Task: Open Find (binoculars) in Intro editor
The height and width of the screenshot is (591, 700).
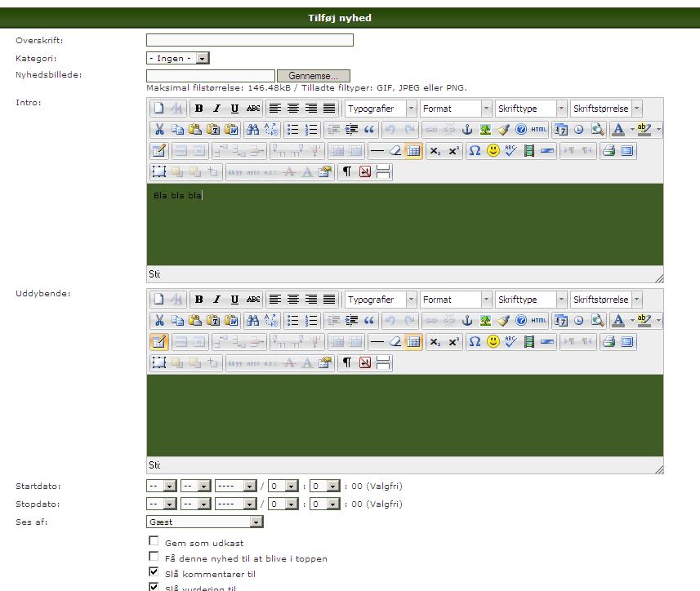Action: [252, 130]
